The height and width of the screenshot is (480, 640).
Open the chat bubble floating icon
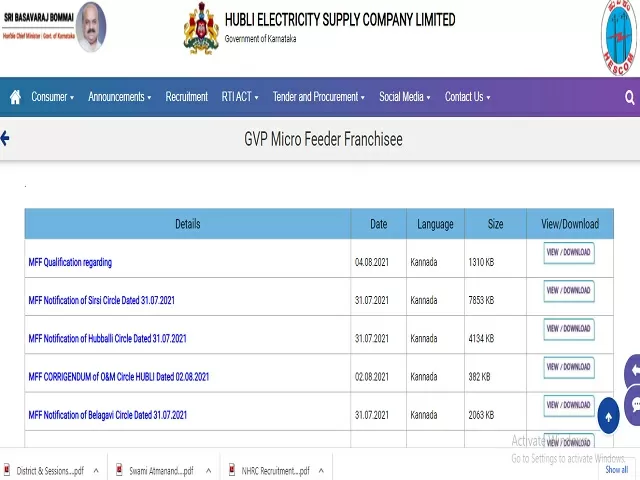click(632, 405)
